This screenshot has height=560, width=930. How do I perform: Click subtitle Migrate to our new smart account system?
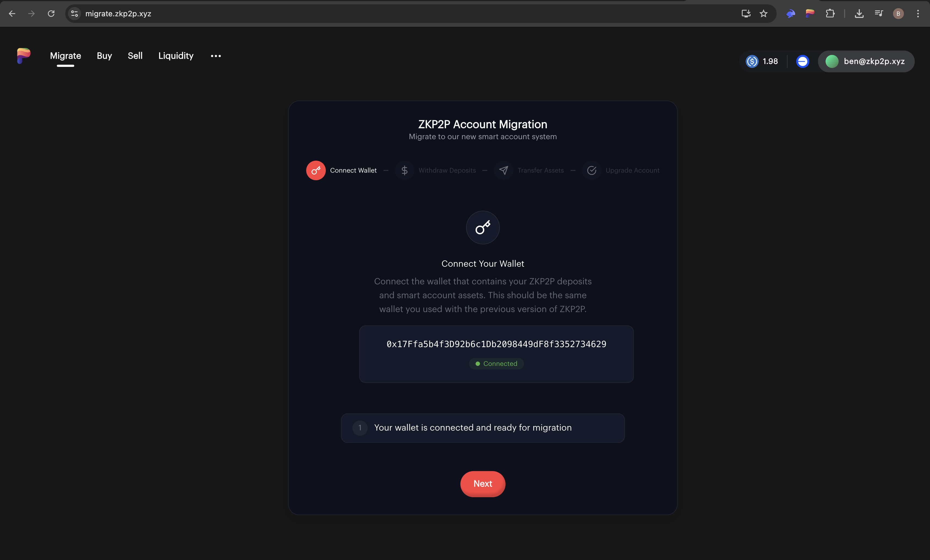483,137
